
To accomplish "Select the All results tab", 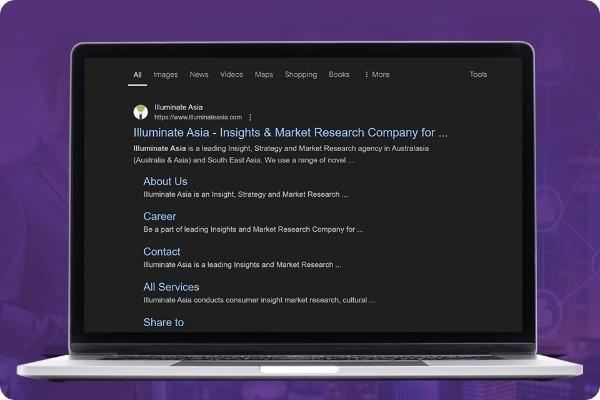I will point(137,75).
